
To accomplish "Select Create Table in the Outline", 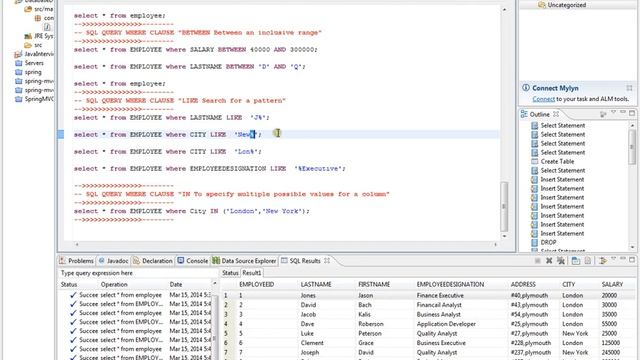I will 557,161.
